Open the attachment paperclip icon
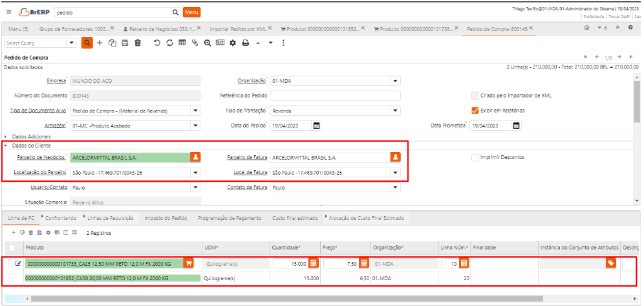Screen dimensions: 644x306 pyautogui.click(x=195, y=43)
